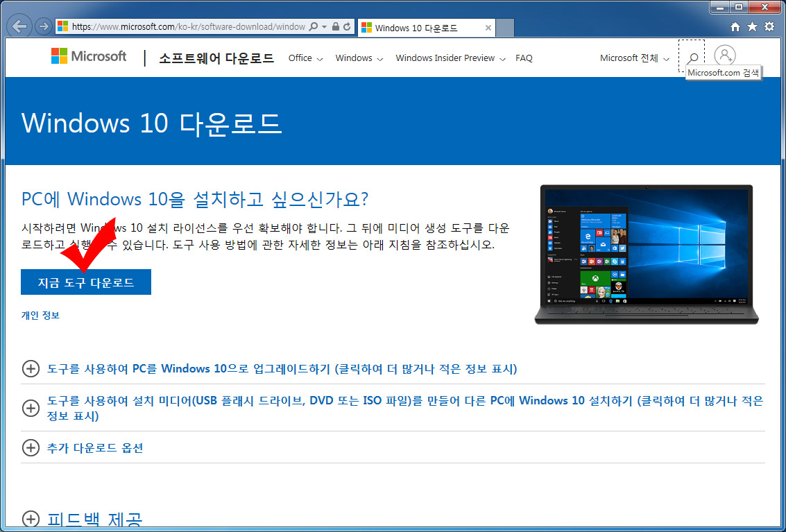This screenshot has height=532, width=786.
Task: Open the Windows Insider Preview menu
Action: (x=451, y=58)
